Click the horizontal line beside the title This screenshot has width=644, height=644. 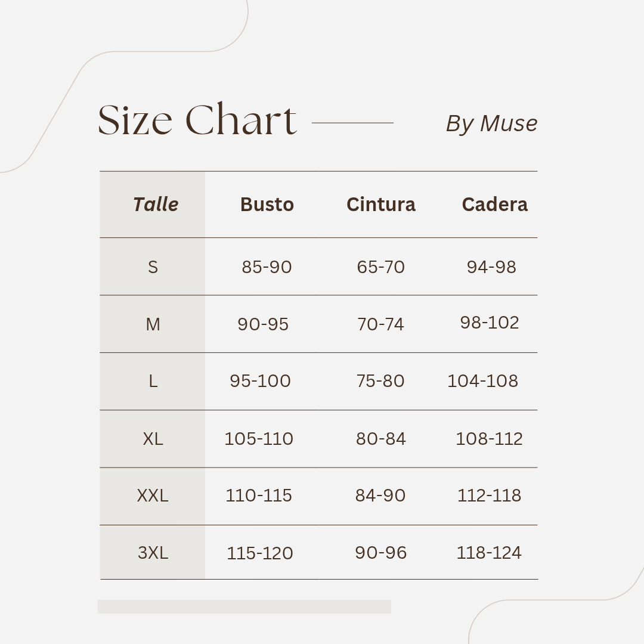352,123
